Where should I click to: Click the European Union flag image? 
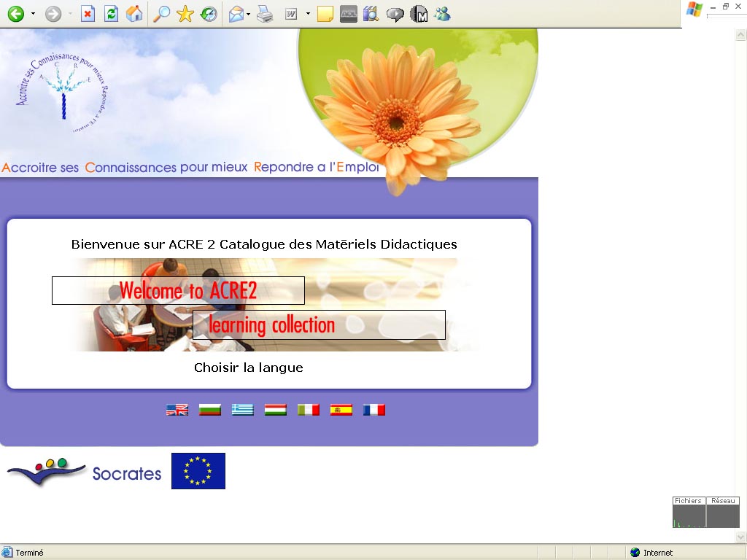[198, 471]
